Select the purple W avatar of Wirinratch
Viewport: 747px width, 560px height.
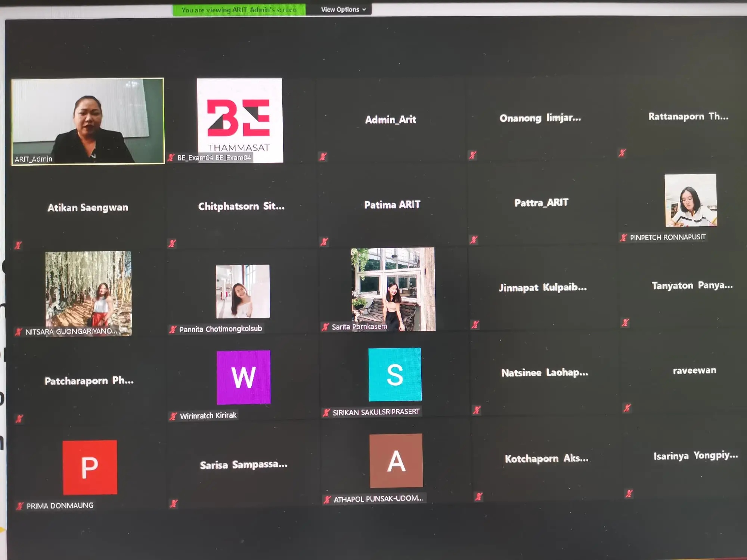244,377
